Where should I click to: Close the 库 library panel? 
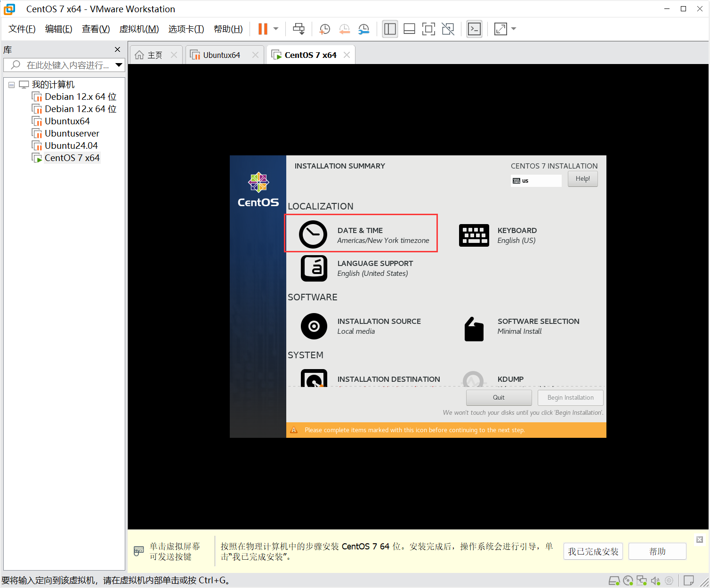pos(117,49)
